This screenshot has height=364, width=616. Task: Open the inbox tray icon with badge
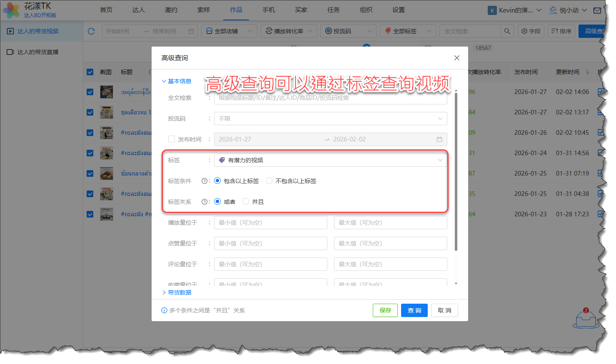point(586,319)
